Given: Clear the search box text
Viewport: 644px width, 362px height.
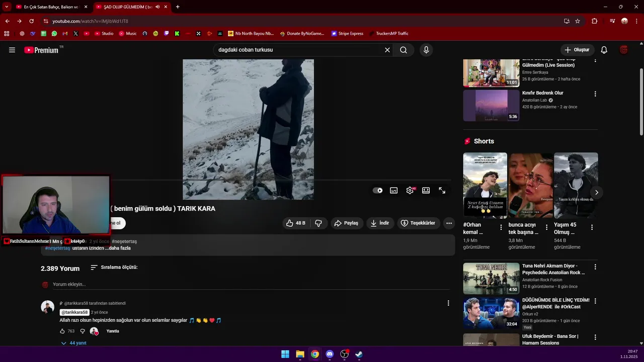Looking at the screenshot, I should pyautogui.click(x=387, y=50).
